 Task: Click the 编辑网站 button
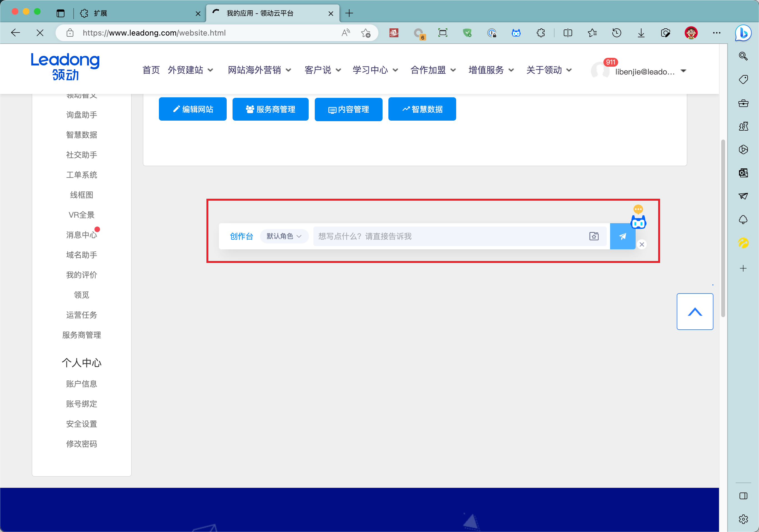coord(193,109)
